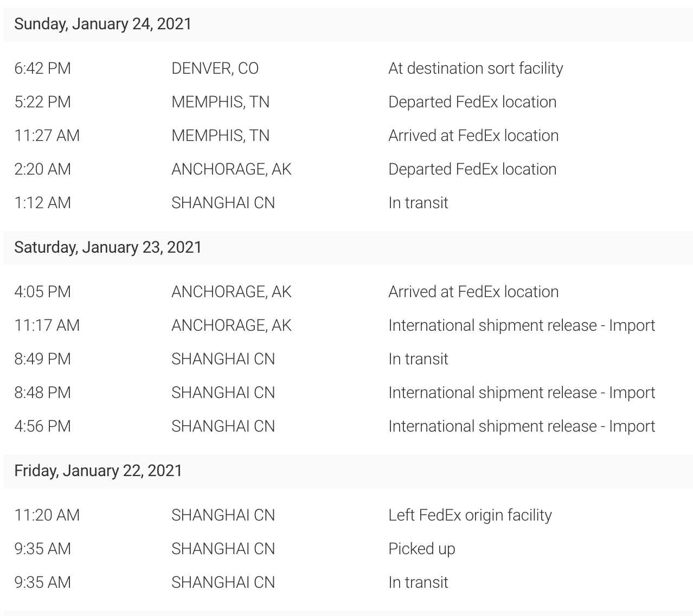Select the 6:42 PM timestamp
The image size is (693, 616).
click(42, 68)
